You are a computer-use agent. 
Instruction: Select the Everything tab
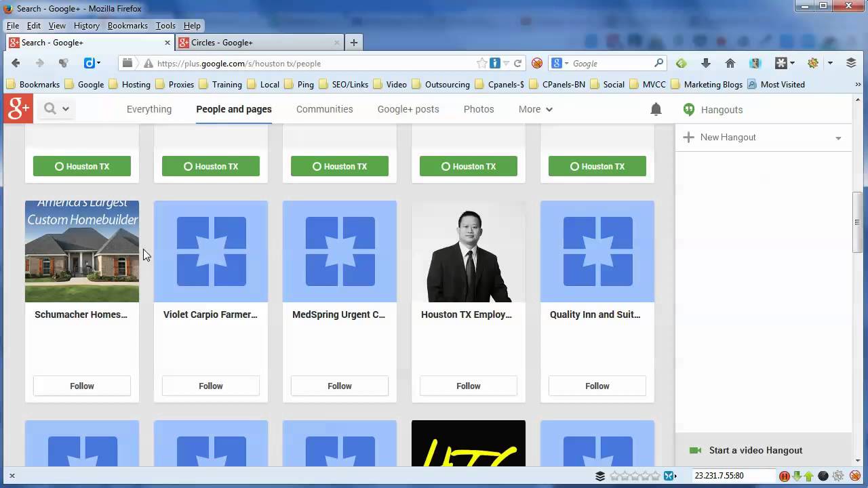[x=149, y=109]
